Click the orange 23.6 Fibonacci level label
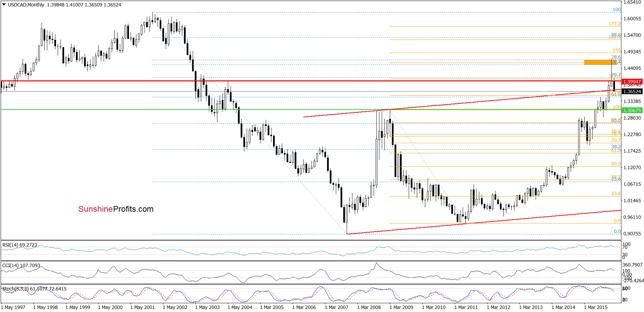Image resolution: width=644 pixels, height=312 pixels. point(616,194)
